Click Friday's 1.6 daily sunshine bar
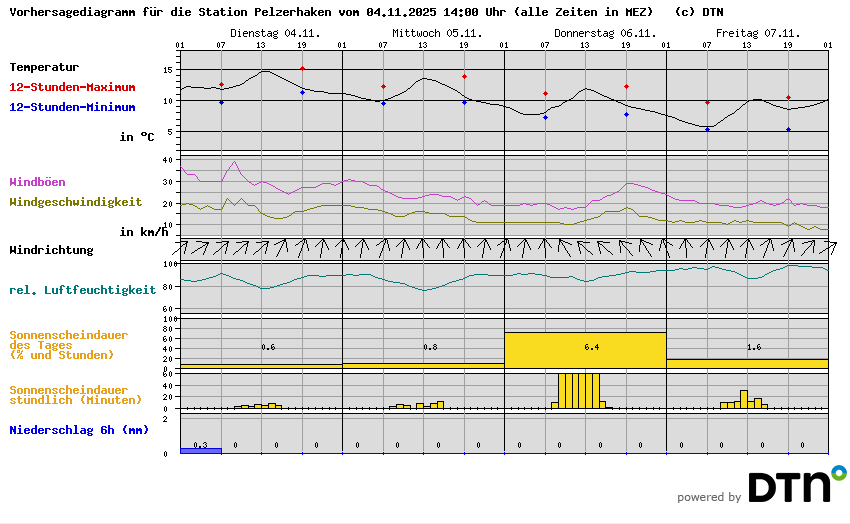The width and height of the screenshot is (850, 524). pos(747,363)
